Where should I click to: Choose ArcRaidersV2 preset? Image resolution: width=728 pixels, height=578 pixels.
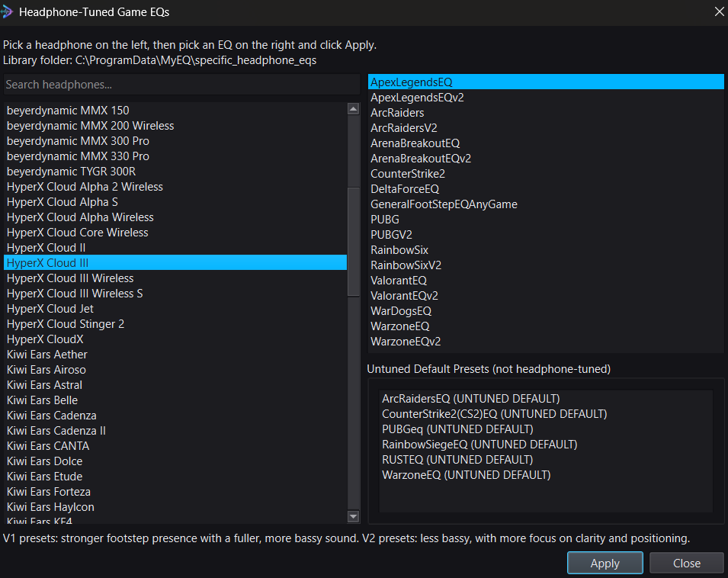tap(546, 128)
